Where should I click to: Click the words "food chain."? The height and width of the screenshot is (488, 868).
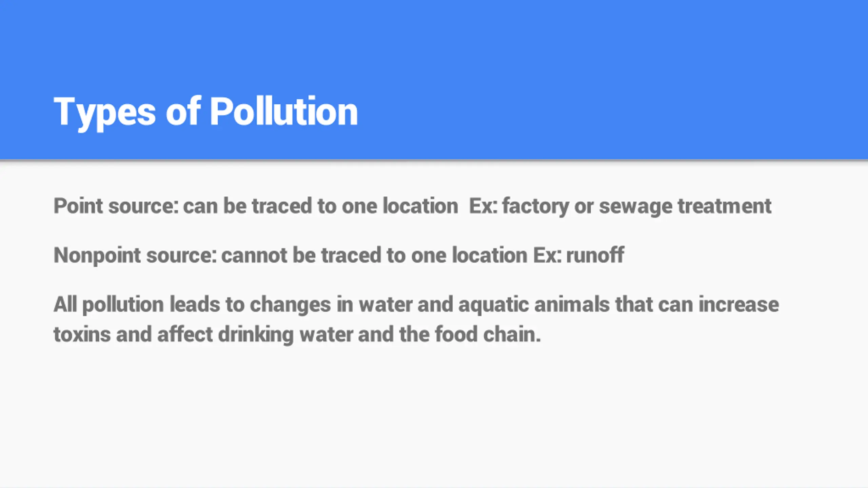(x=488, y=334)
